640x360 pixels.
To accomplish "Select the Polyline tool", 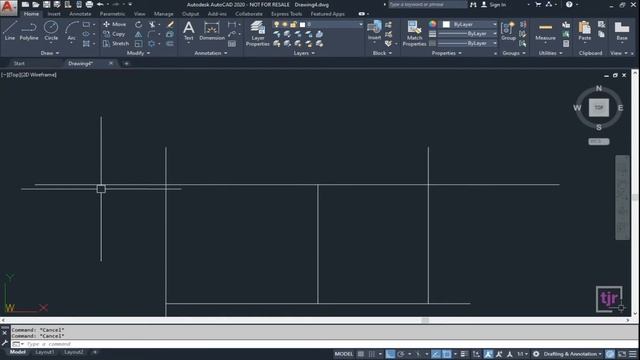I will pos(29,31).
